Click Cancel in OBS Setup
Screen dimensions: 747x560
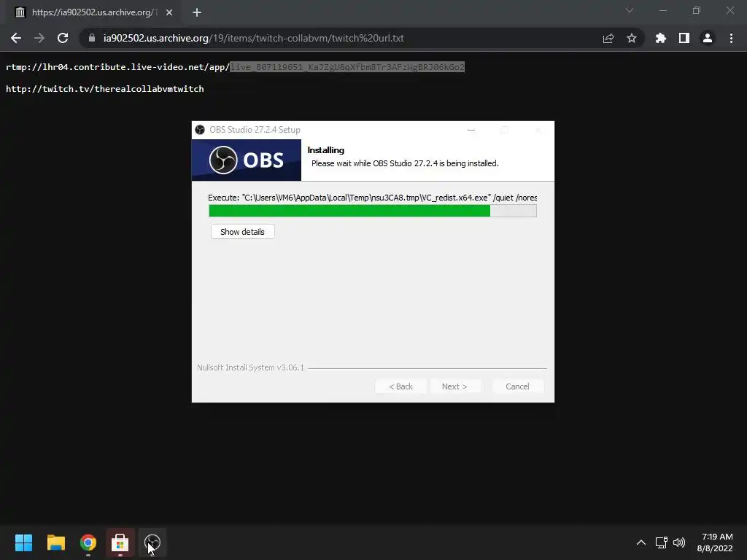(517, 386)
